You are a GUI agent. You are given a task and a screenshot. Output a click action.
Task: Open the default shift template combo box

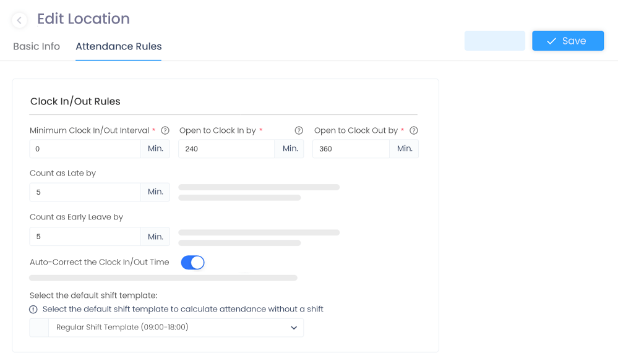(x=167, y=328)
